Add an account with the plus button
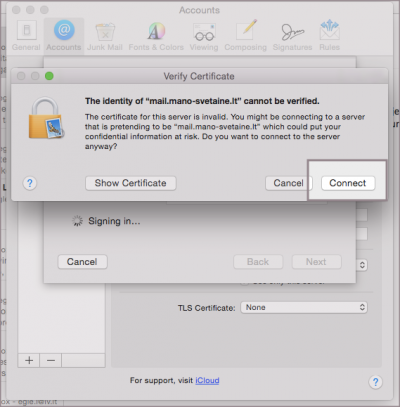Viewport: 400px width, 407px height. 29,360
